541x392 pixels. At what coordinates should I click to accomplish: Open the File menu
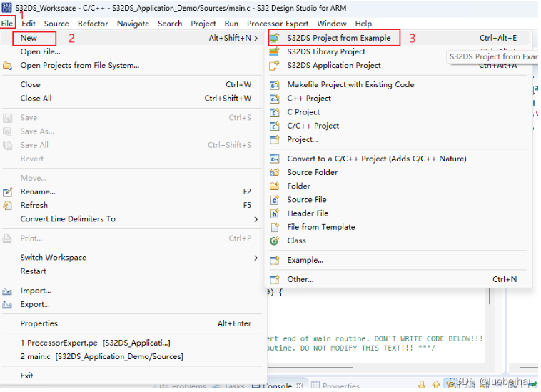(x=7, y=24)
